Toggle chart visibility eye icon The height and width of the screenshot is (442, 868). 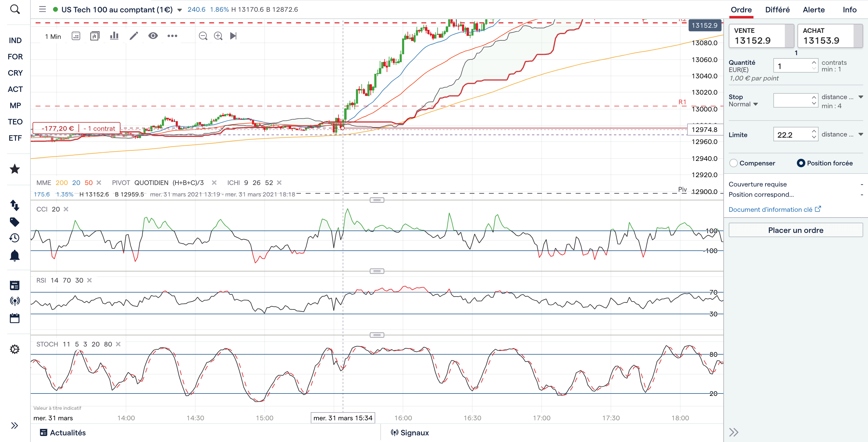click(x=153, y=36)
